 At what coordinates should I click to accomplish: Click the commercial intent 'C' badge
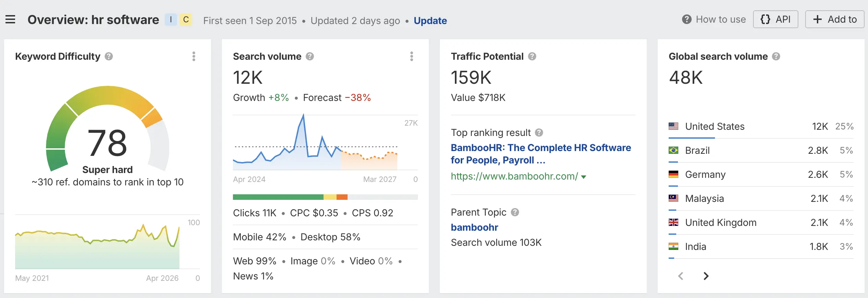point(186,20)
